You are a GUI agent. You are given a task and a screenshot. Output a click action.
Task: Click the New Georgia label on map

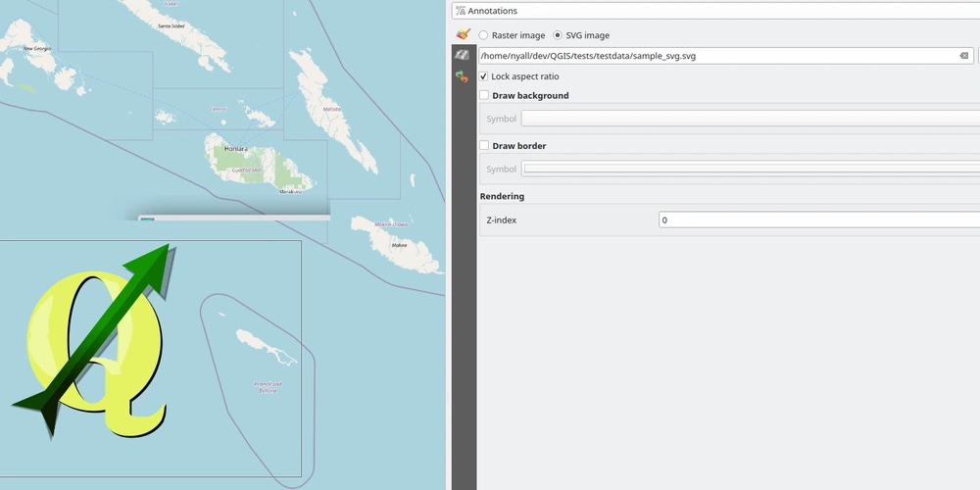pyautogui.click(x=37, y=48)
